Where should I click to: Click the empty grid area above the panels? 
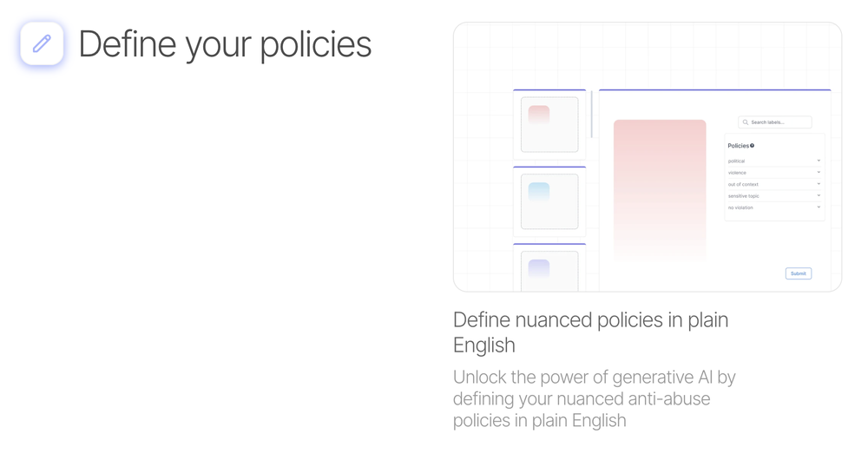coord(648,56)
